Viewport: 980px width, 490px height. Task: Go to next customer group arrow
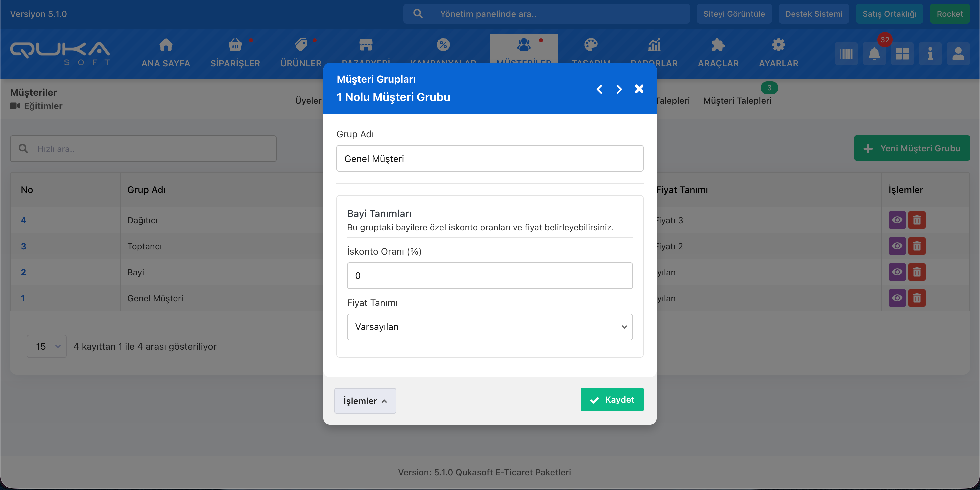click(x=619, y=89)
